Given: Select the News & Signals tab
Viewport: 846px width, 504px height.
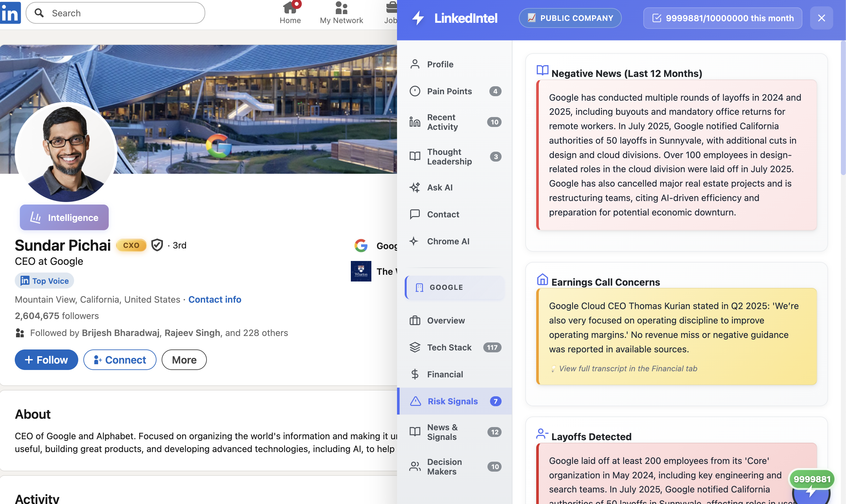Looking at the screenshot, I should tap(442, 432).
